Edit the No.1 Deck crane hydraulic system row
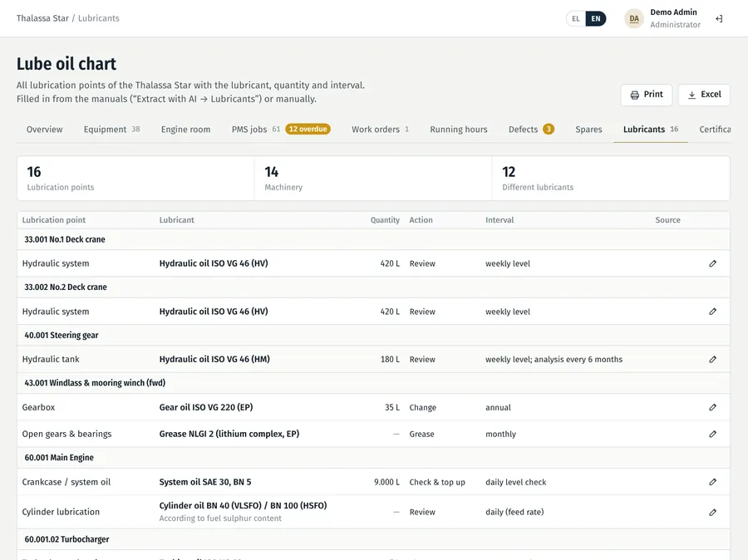Viewport: 748px width, 560px height. [713, 263]
